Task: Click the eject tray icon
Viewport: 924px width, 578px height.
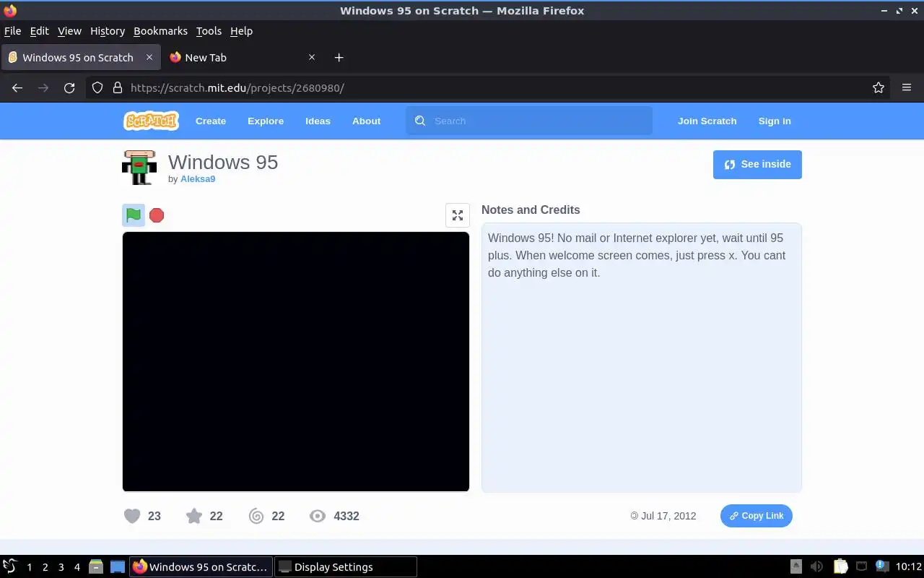Action: (796, 567)
